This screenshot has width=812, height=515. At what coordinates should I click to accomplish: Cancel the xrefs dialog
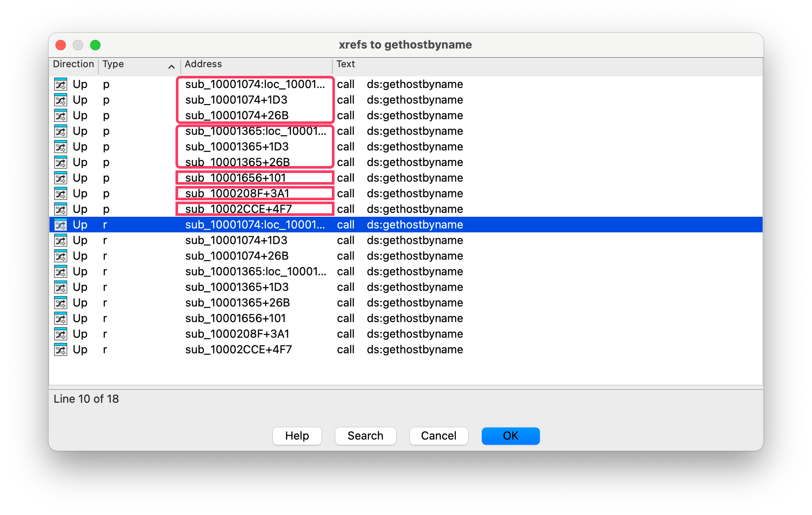(438, 436)
